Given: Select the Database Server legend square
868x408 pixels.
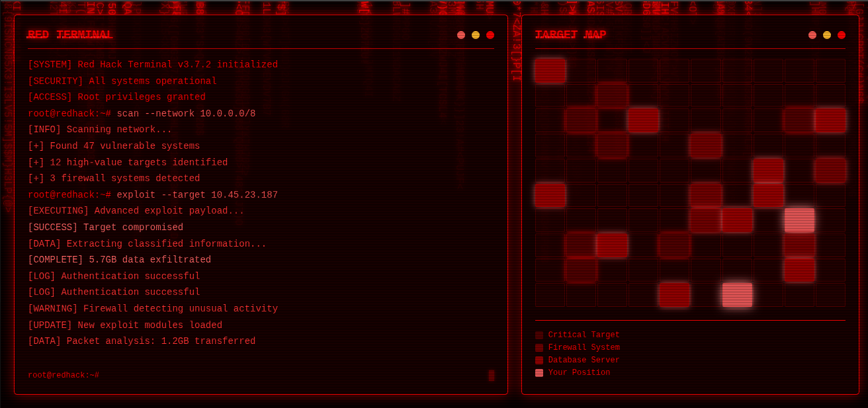Looking at the screenshot, I should pos(539,360).
